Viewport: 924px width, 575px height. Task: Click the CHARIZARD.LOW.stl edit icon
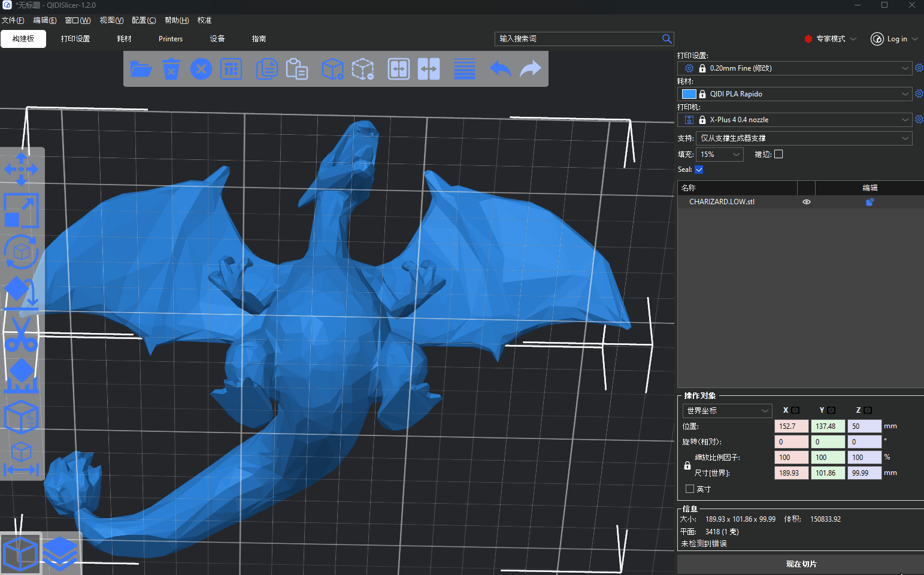tap(870, 202)
